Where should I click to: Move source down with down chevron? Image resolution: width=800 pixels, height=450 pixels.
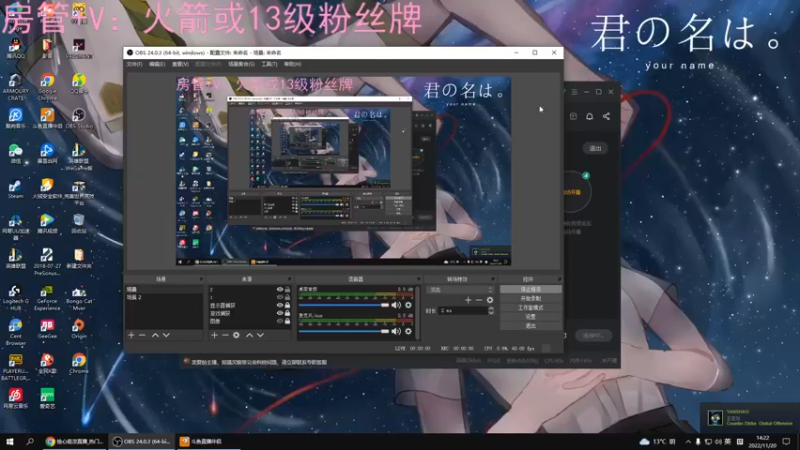pyautogui.click(x=260, y=335)
